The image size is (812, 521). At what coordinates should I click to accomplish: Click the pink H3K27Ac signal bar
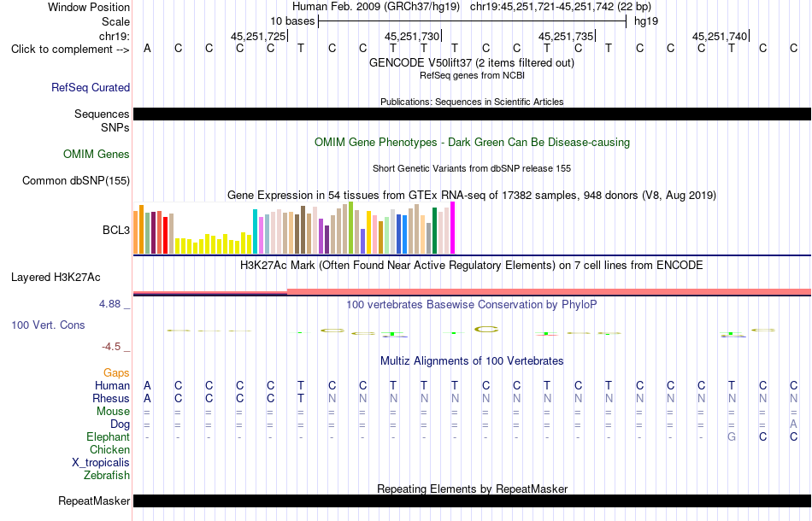549,292
